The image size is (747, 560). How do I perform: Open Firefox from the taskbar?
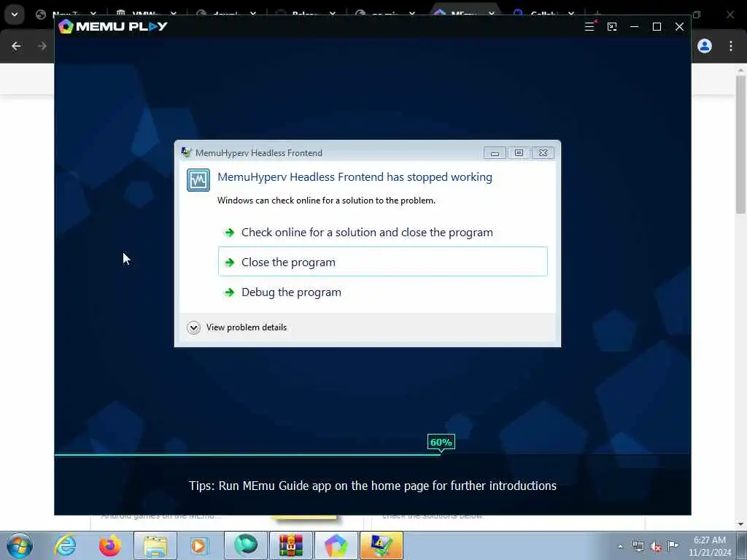(110, 545)
